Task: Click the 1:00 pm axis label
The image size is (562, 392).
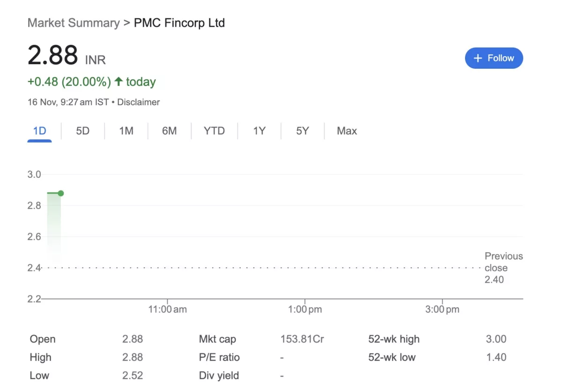Action: pyautogui.click(x=305, y=309)
